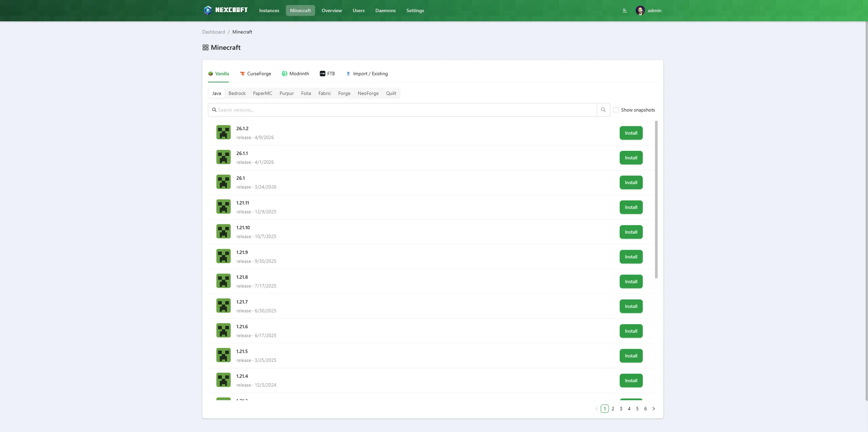This screenshot has height=432, width=868.
Task: Go to page 2 of versions
Action: pos(613,409)
